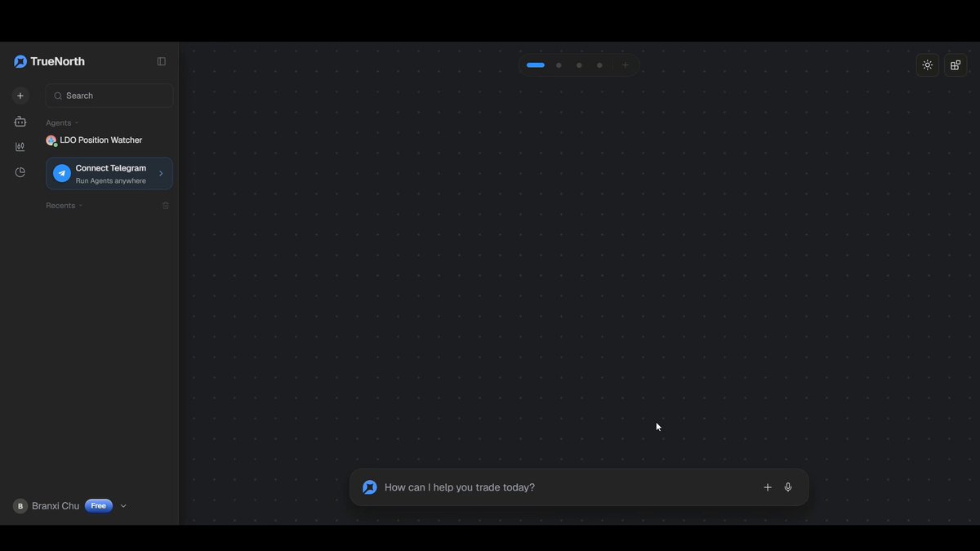Collapse the Recents section

[x=65, y=206]
